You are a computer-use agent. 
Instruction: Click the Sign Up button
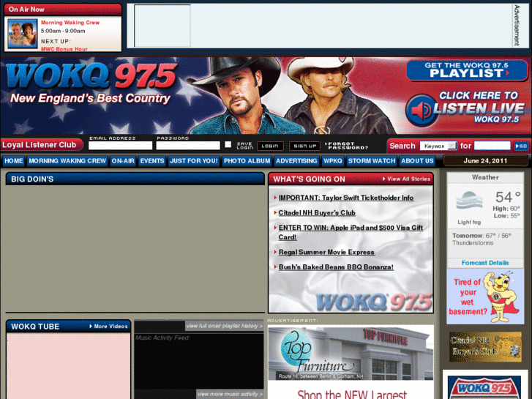[x=304, y=146]
